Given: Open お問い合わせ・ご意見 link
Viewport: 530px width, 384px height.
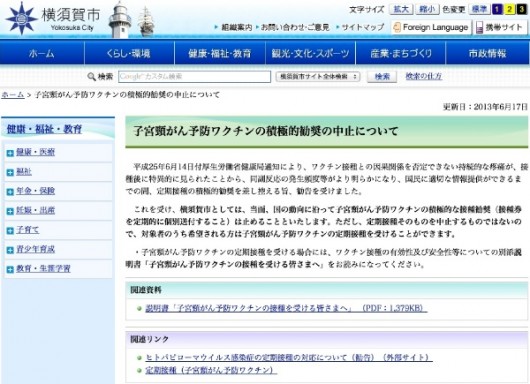Looking at the screenshot, I should 295,27.
